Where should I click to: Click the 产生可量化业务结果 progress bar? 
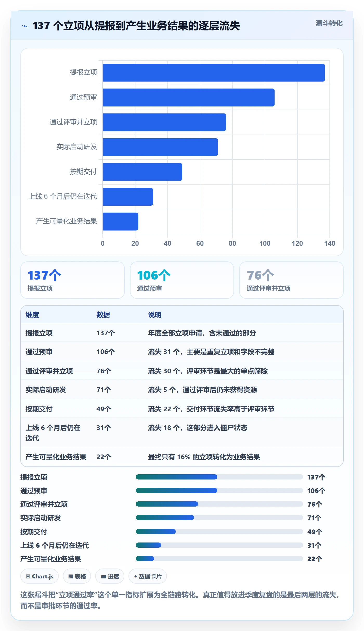coord(219,559)
